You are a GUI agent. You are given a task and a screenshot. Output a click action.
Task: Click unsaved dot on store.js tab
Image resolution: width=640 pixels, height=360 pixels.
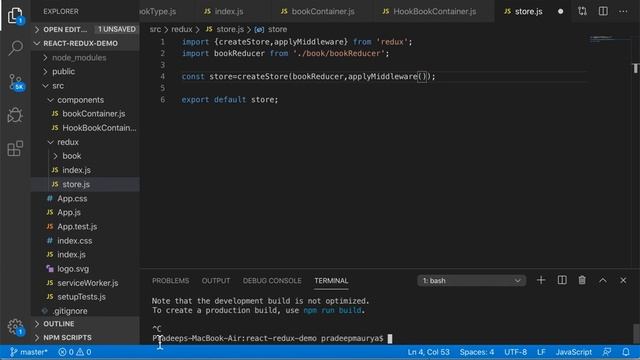560,11
